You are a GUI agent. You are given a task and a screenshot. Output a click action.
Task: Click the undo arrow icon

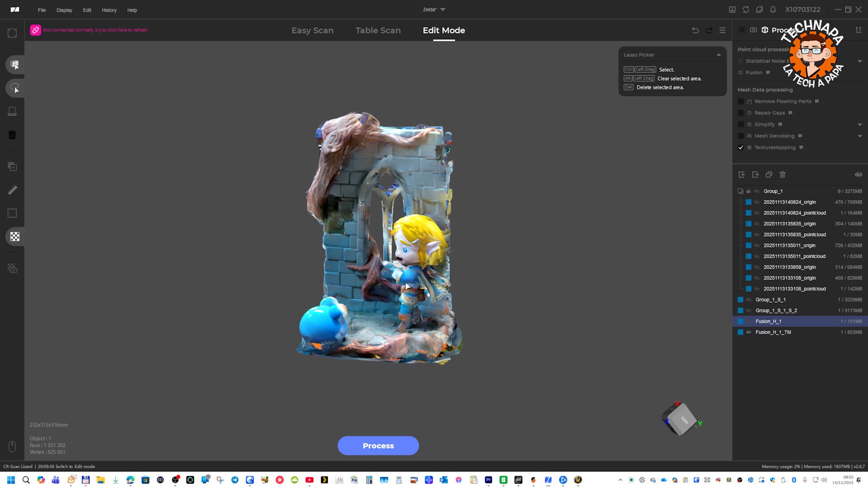pyautogui.click(x=695, y=30)
